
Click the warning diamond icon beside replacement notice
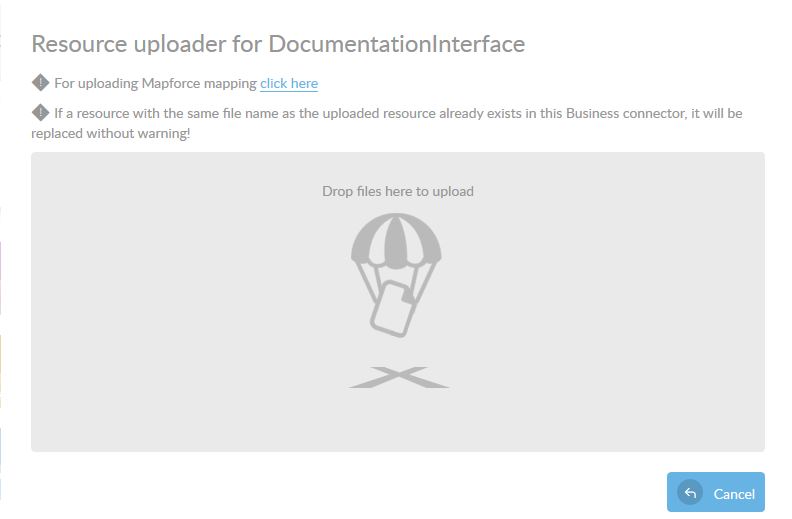[x=40, y=112]
